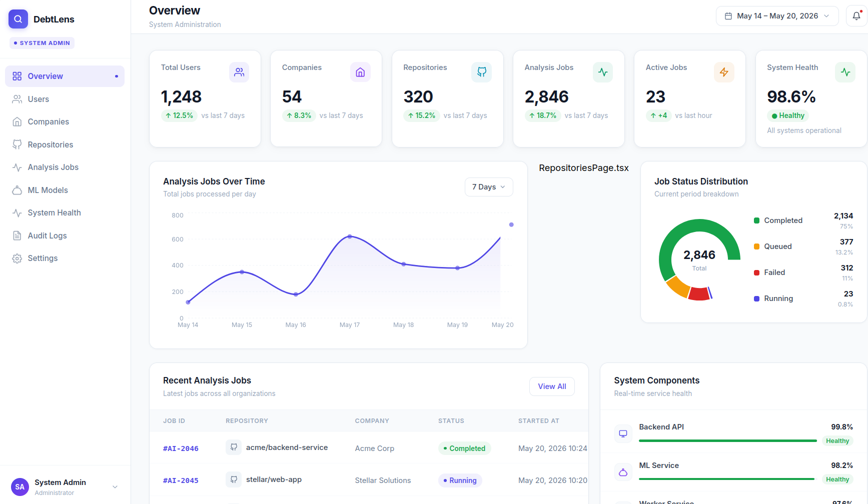Click the Repositories card GitHub icon
Viewport: 868px width, 504px height.
pyautogui.click(x=481, y=72)
